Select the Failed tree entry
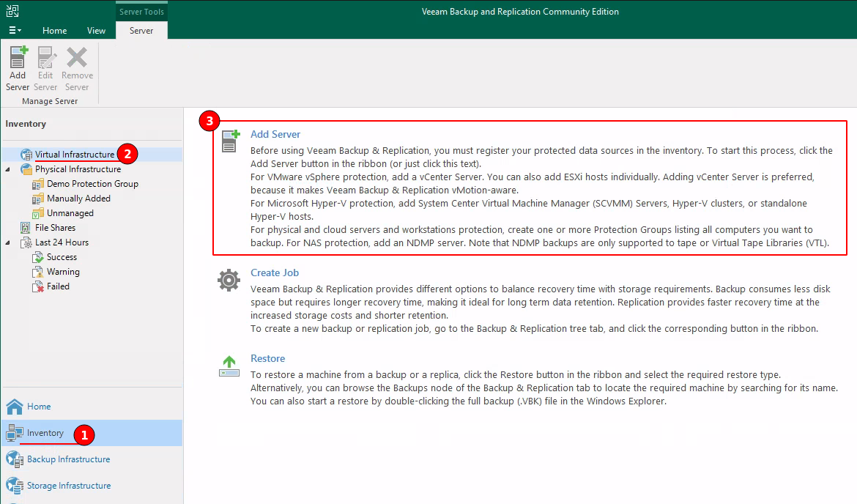857x504 pixels. pos(58,286)
